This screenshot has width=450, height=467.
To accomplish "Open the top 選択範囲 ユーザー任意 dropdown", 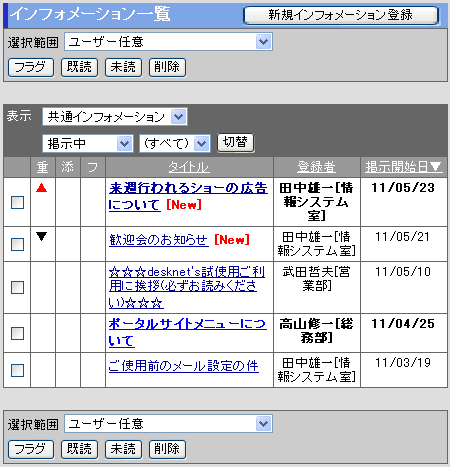I will (x=168, y=42).
